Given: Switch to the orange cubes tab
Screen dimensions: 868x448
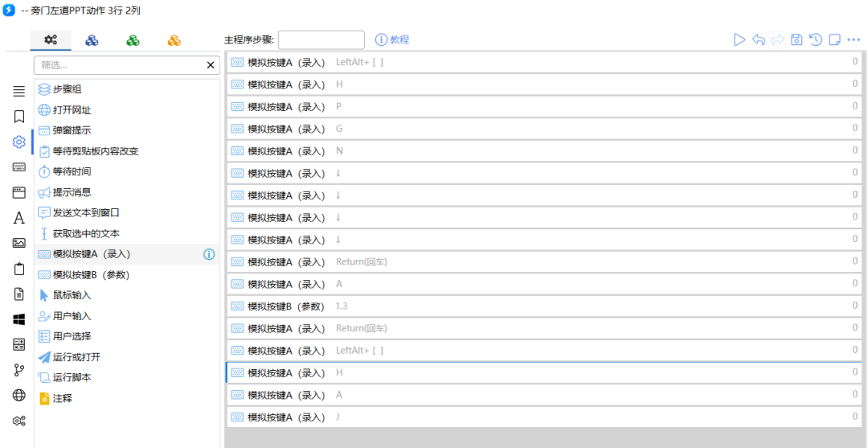Looking at the screenshot, I should click(174, 40).
